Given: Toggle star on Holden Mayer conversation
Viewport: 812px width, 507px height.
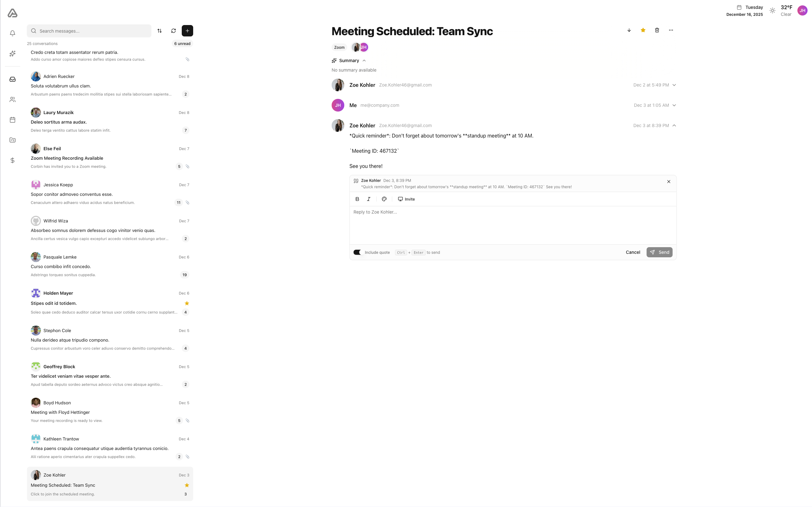Looking at the screenshot, I should coord(187,304).
